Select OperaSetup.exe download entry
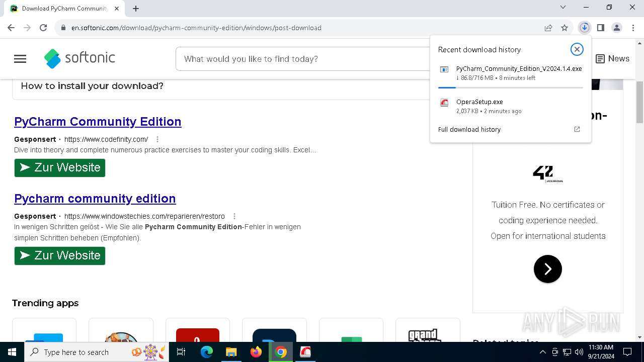This screenshot has height=362, width=644. pyautogui.click(x=511, y=106)
